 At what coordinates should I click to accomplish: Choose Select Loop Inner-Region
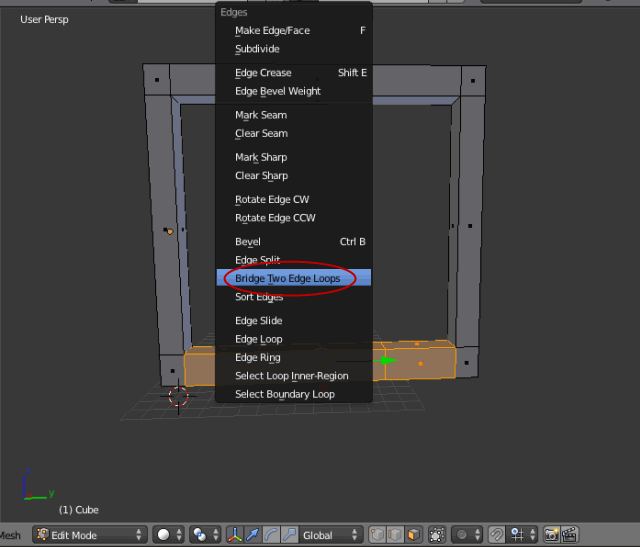[293, 376]
